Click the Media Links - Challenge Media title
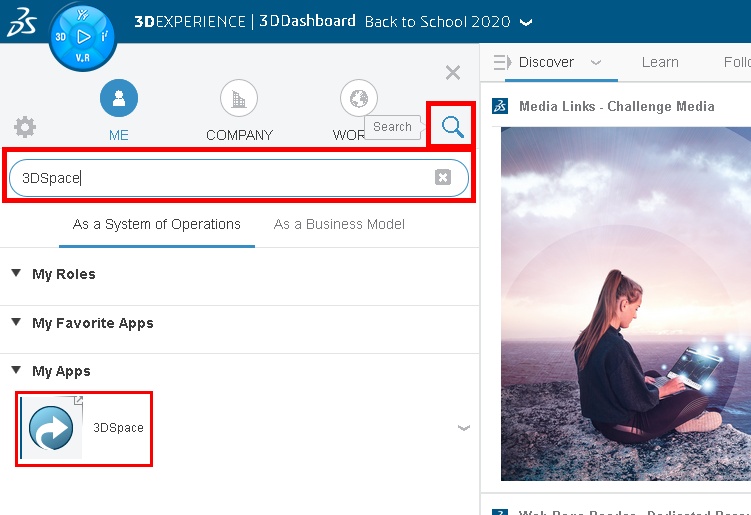This screenshot has width=751, height=515. (616, 106)
